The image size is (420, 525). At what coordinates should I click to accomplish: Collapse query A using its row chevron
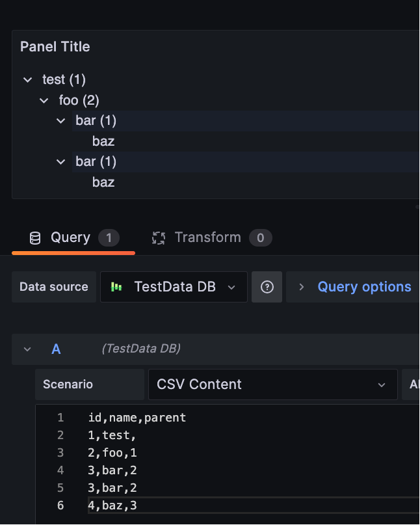pos(27,349)
